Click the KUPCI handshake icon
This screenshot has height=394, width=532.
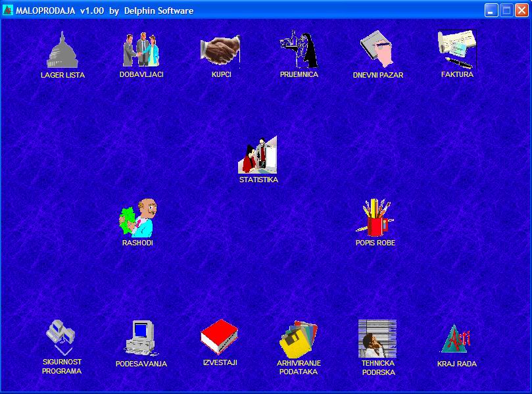point(220,50)
